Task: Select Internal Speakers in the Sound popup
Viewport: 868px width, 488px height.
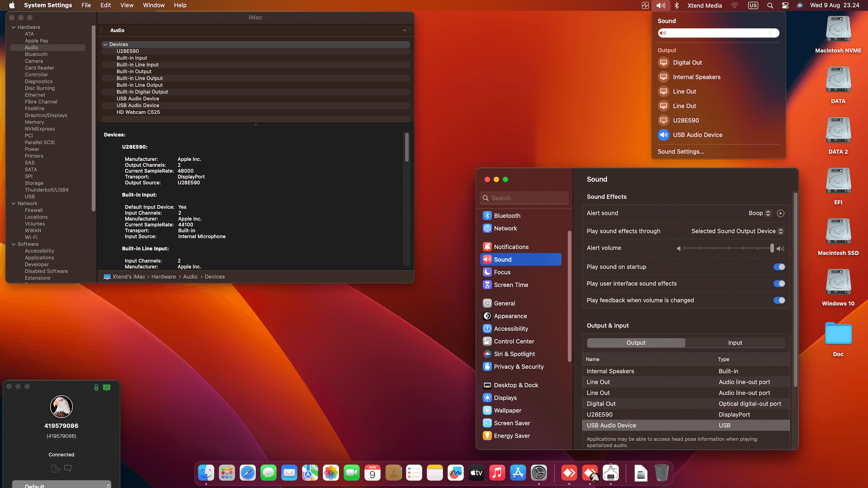Action: click(x=718, y=77)
